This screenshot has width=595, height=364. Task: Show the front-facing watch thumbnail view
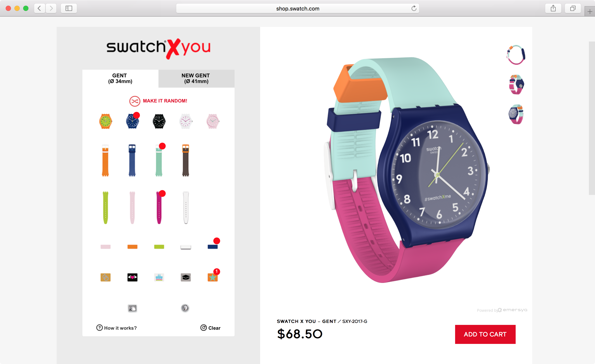pos(516,114)
